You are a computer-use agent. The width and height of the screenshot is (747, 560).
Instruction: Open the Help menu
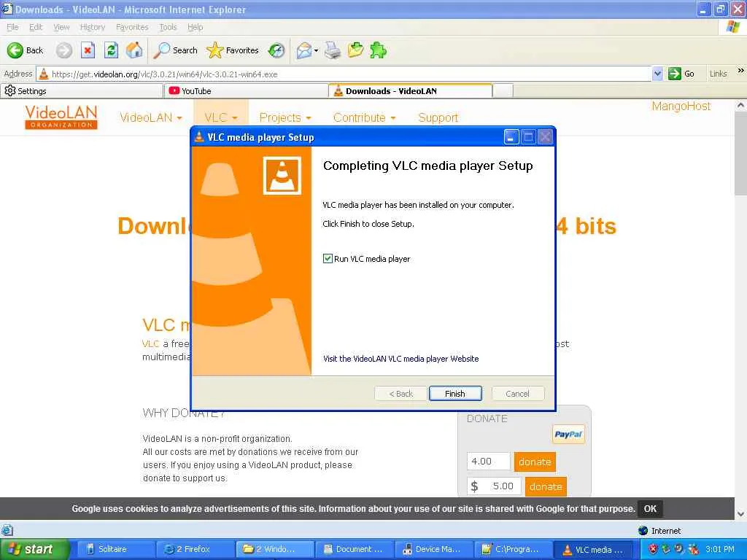(x=196, y=27)
